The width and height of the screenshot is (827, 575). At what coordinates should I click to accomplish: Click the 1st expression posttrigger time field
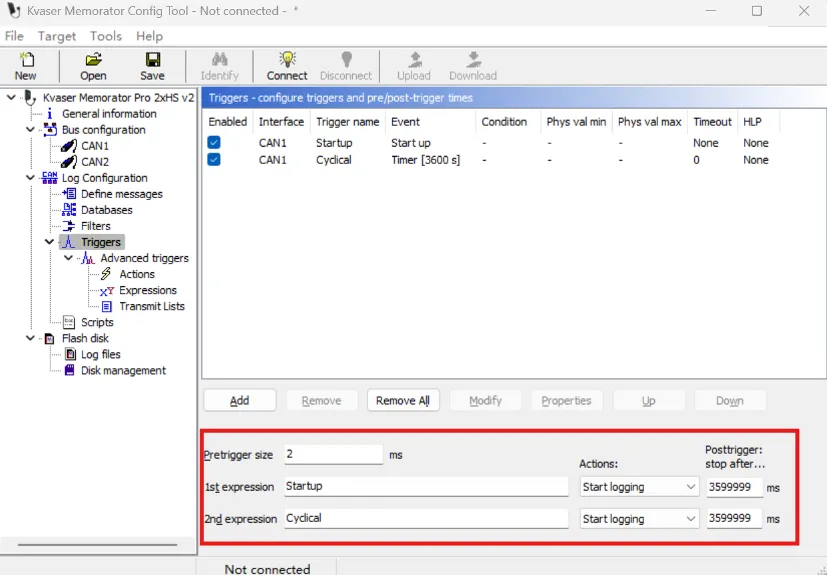click(x=735, y=487)
